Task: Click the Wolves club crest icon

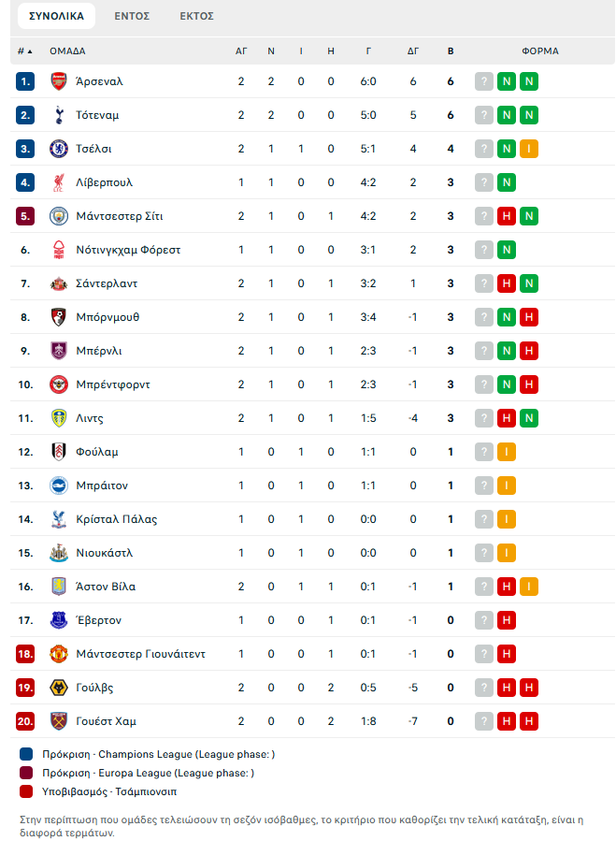Action: point(59,688)
